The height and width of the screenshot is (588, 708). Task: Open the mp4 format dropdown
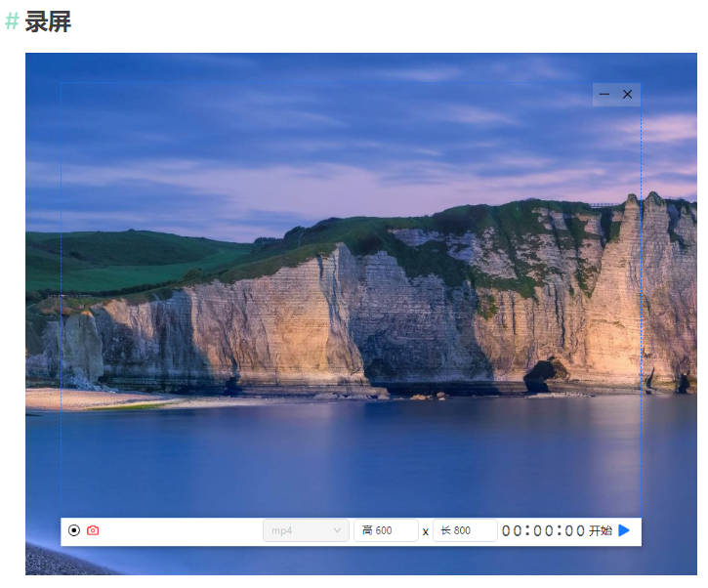pos(305,530)
